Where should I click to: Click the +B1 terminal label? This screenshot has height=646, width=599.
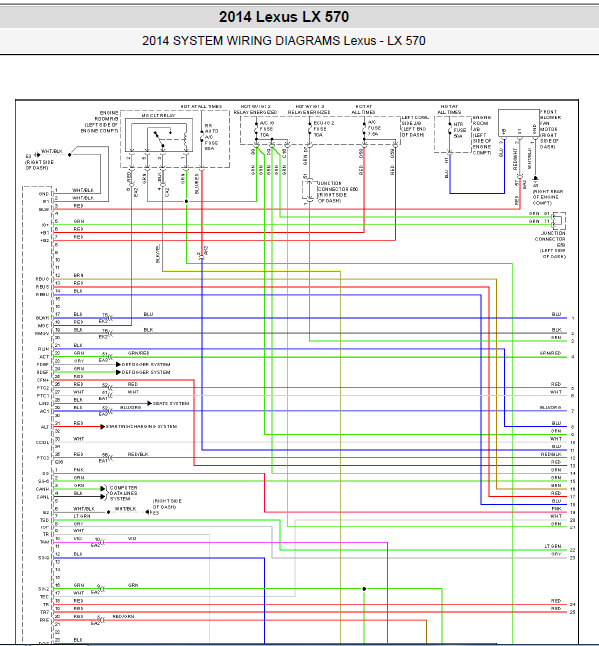coord(44,233)
